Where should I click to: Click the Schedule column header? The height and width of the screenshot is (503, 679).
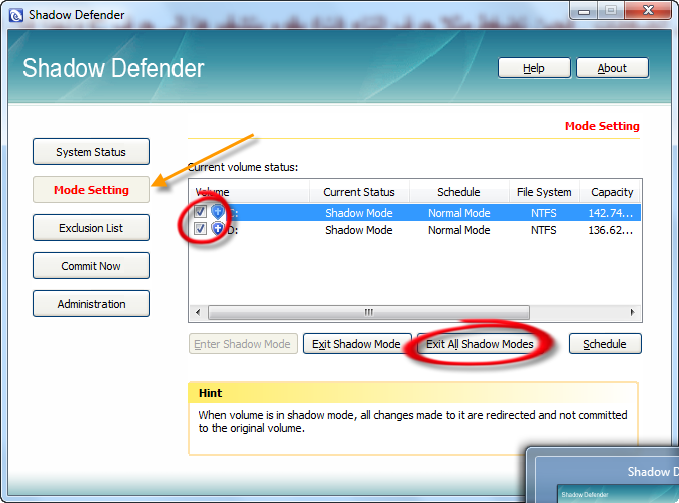click(x=459, y=192)
